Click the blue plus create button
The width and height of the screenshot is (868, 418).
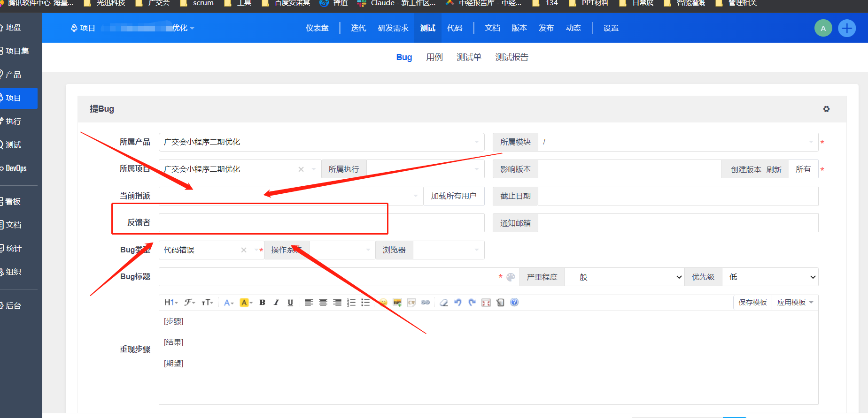[847, 28]
